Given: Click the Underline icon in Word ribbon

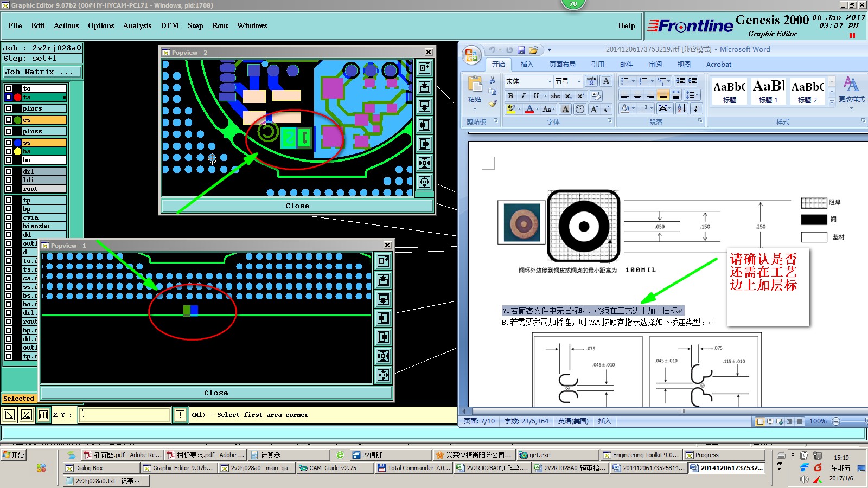Looking at the screenshot, I should pyautogui.click(x=536, y=96).
